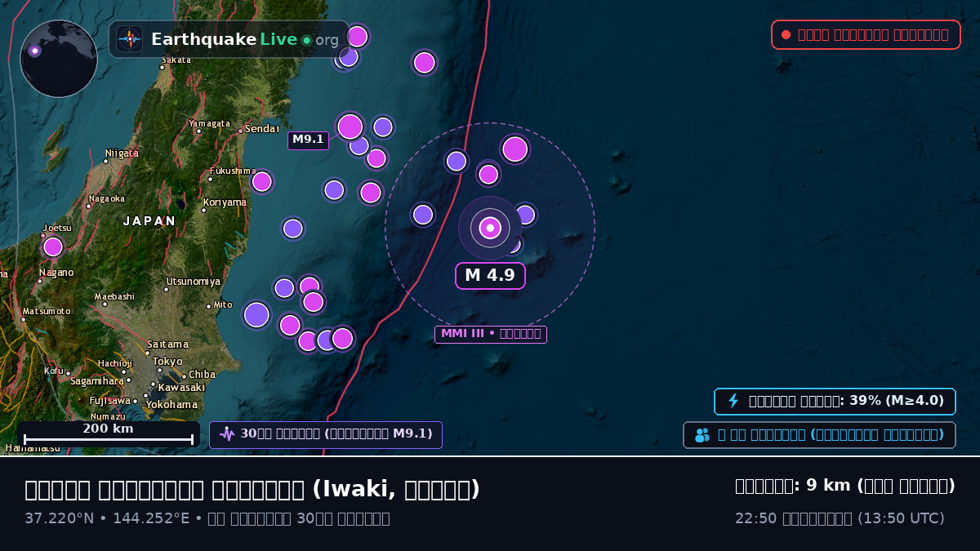Click the Sendai city label
The height and width of the screenshot is (551, 980).
(x=262, y=129)
